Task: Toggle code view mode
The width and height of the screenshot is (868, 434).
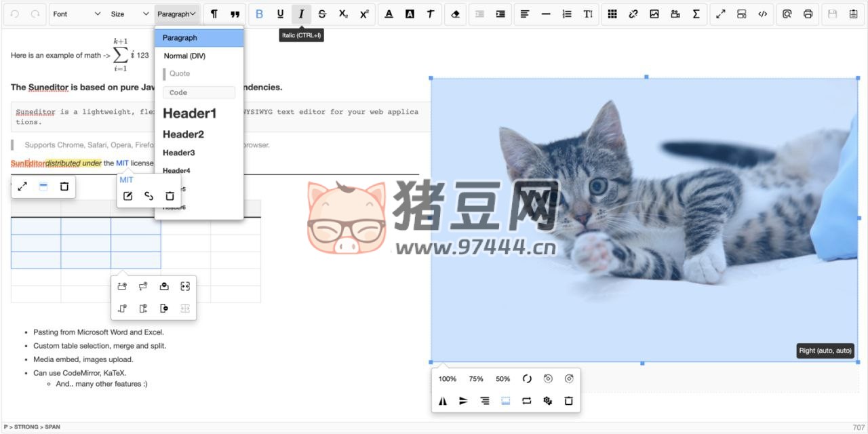Action: [763, 14]
